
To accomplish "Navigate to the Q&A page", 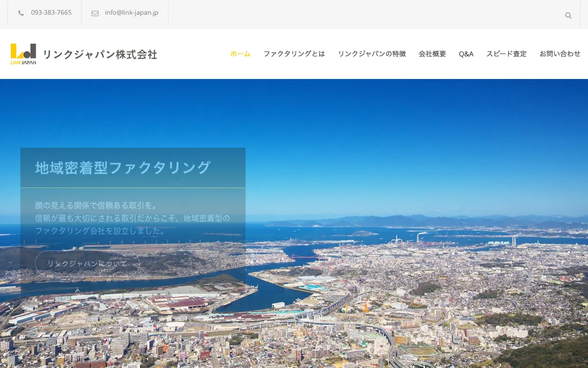I will click(x=466, y=54).
